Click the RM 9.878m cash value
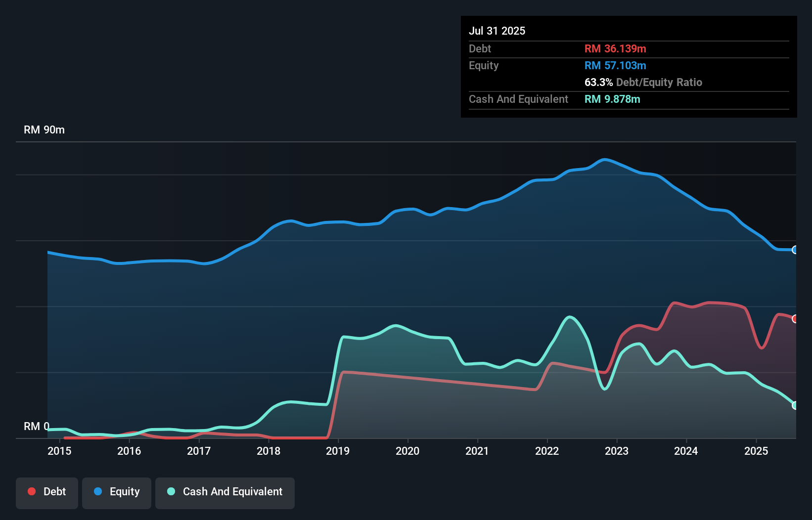Image resolution: width=812 pixels, height=520 pixels. [x=612, y=99]
